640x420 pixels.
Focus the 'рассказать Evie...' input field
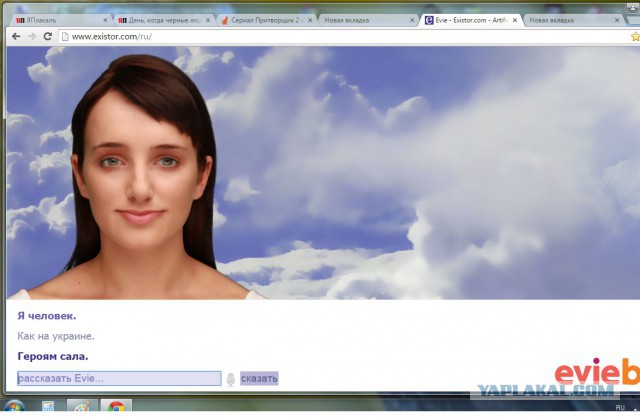pos(119,378)
